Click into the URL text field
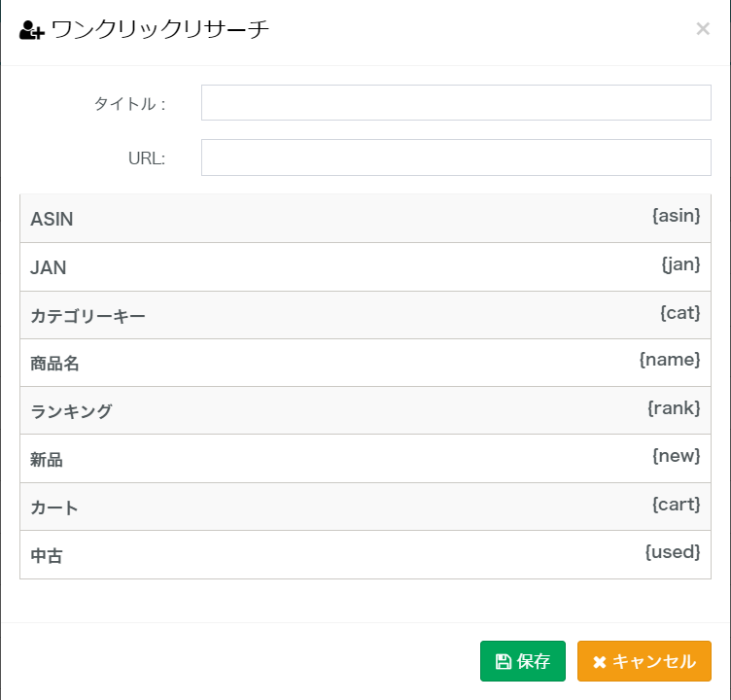Viewport: 731px width, 700px height. (456, 157)
